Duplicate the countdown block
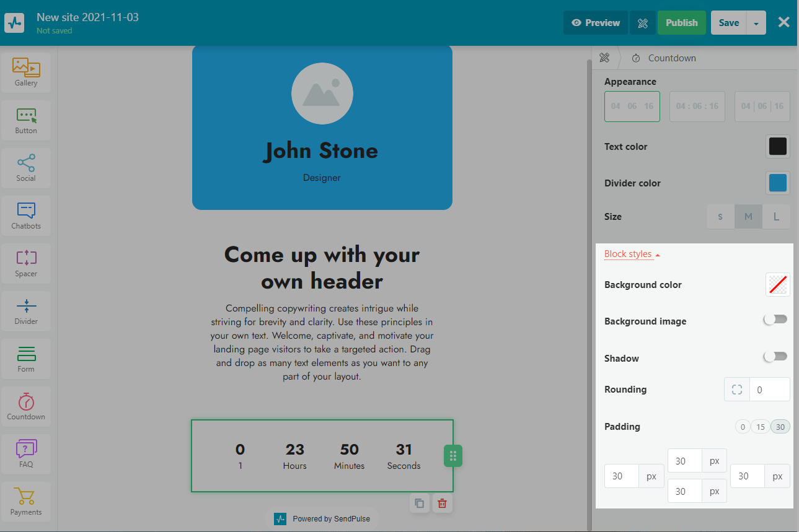The image size is (799, 532). (x=420, y=504)
